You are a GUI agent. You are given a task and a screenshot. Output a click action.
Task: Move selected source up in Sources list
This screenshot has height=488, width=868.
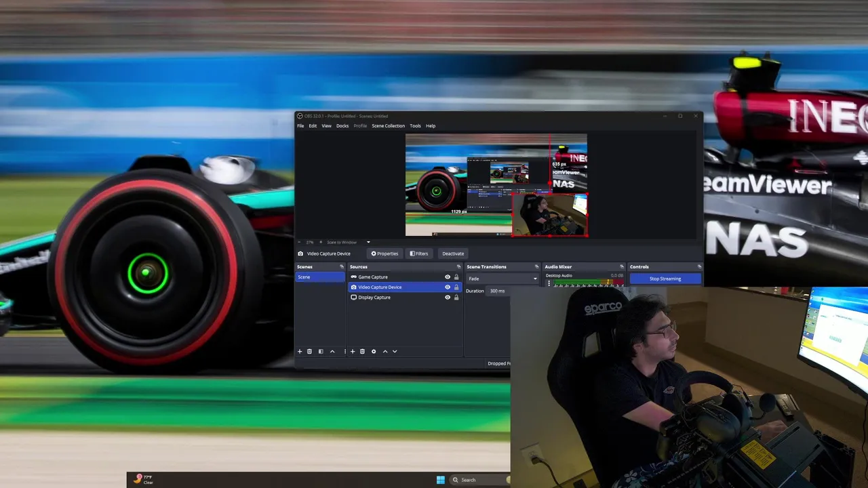385,351
